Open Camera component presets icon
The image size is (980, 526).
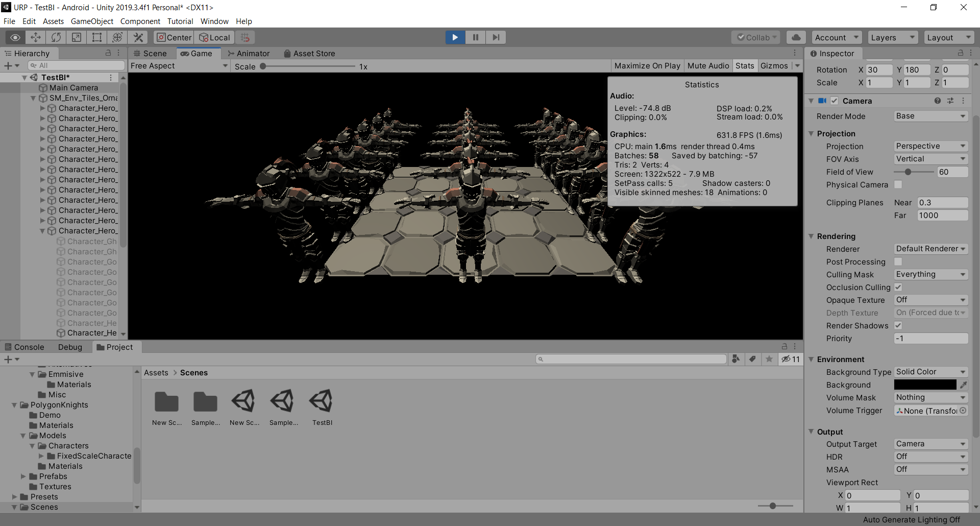[x=950, y=101]
